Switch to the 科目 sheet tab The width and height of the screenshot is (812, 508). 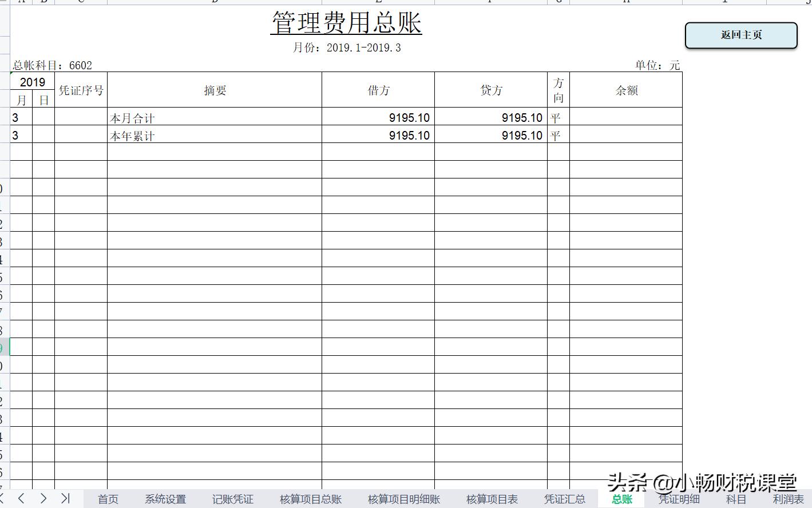pyautogui.click(x=736, y=499)
